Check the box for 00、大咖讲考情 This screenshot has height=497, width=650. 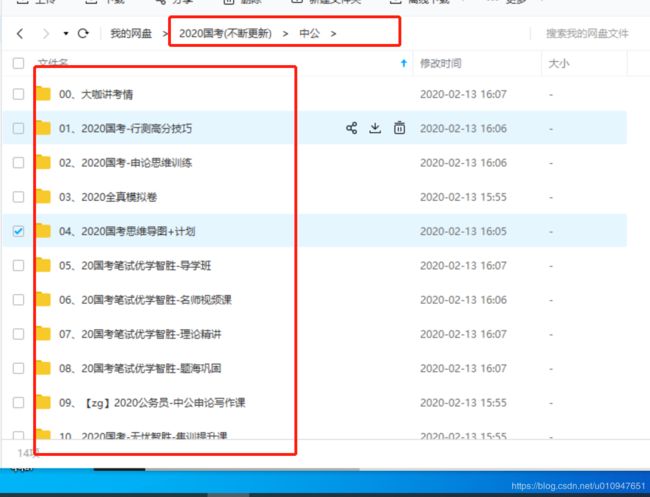[18, 94]
